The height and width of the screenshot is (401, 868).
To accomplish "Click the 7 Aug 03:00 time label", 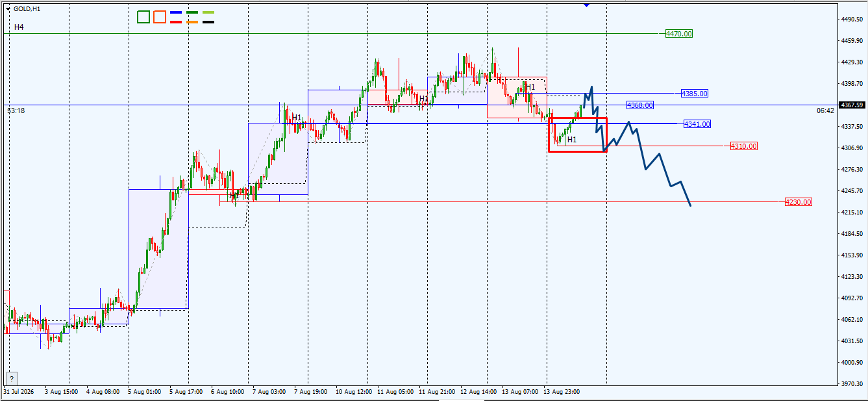I will [x=269, y=392].
